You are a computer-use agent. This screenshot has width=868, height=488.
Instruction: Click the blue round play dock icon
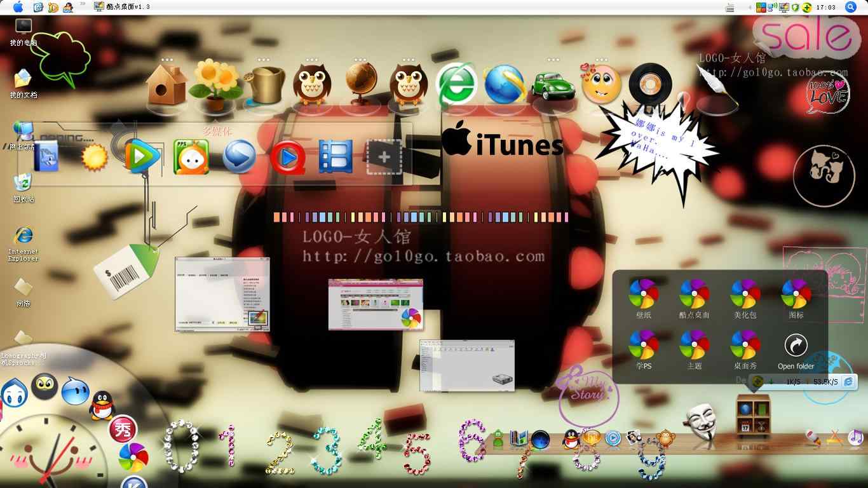613,438
